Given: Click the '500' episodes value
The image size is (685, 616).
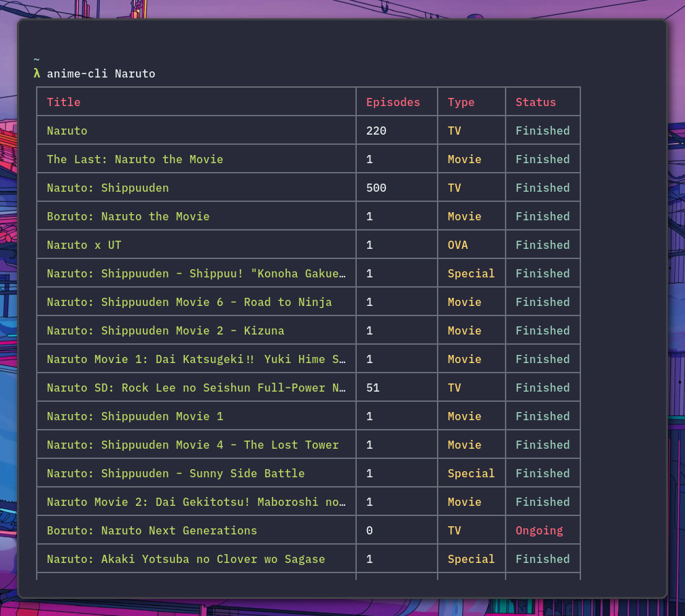Looking at the screenshot, I should pos(376,188).
